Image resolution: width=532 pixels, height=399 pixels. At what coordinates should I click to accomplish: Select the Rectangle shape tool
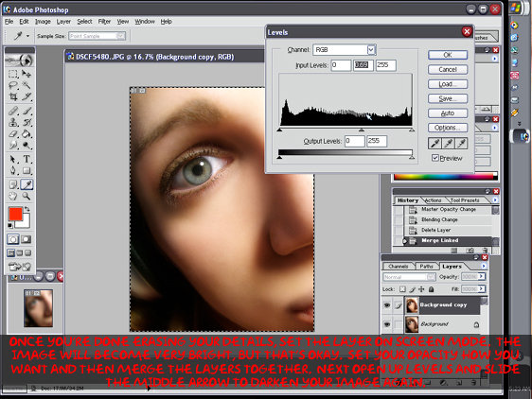[x=27, y=170]
